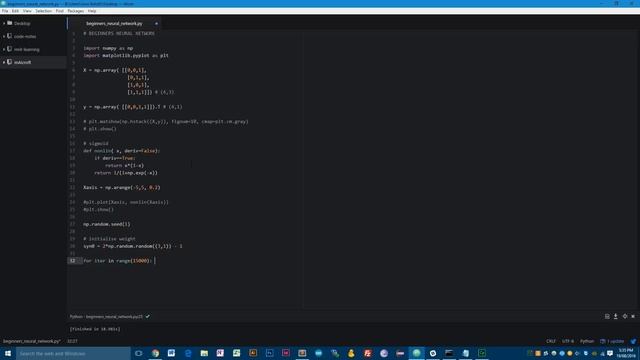
Task: Click the 'import matplotlib.pyplot as plt' line
Action: tap(126, 56)
